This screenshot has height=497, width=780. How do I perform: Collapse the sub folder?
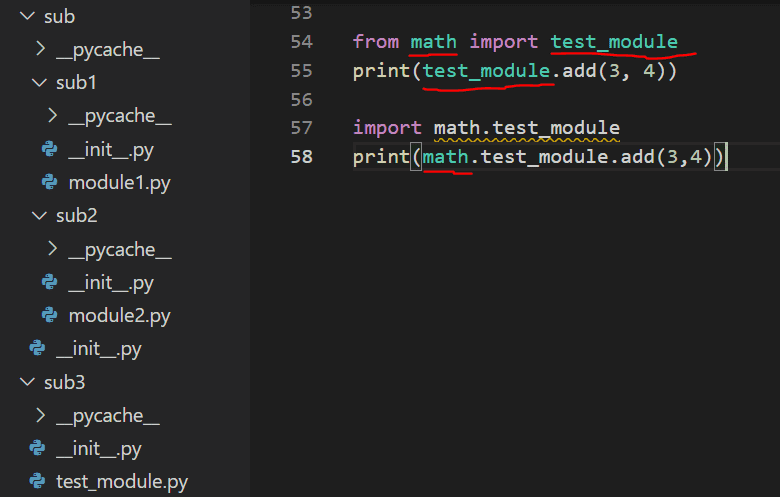(x=26, y=17)
